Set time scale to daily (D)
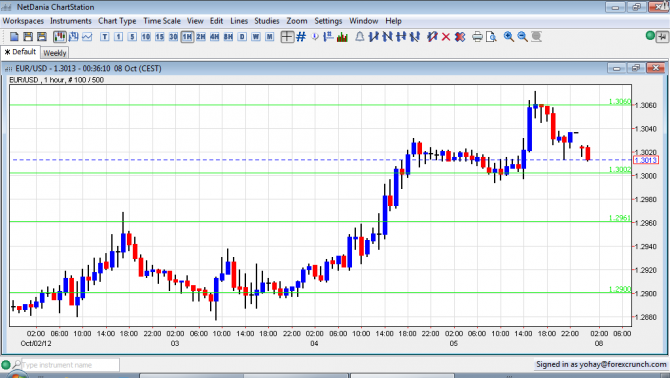 242,37
